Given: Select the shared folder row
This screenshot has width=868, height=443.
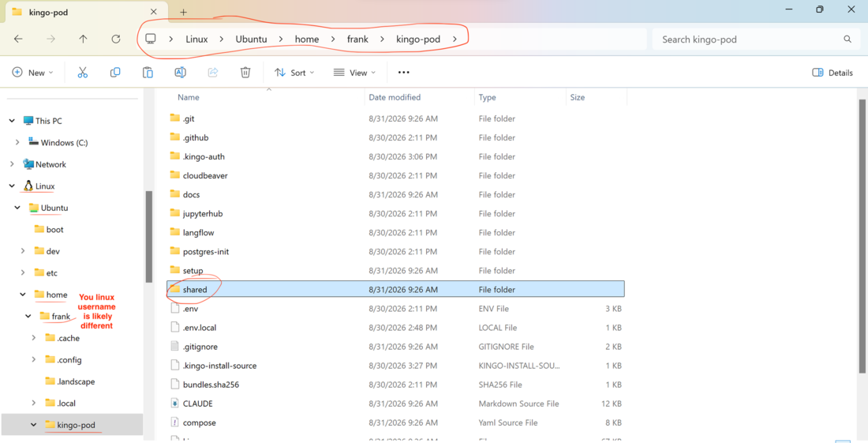Looking at the screenshot, I should tap(395, 289).
